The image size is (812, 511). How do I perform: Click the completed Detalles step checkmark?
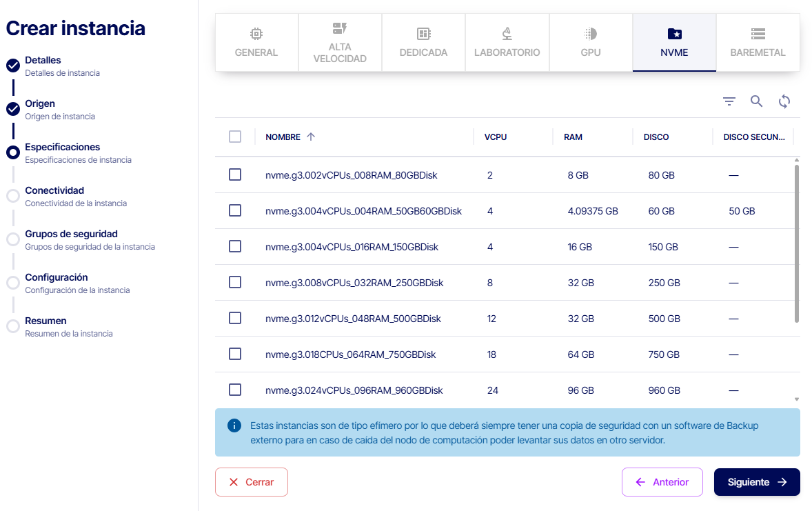[x=13, y=66]
